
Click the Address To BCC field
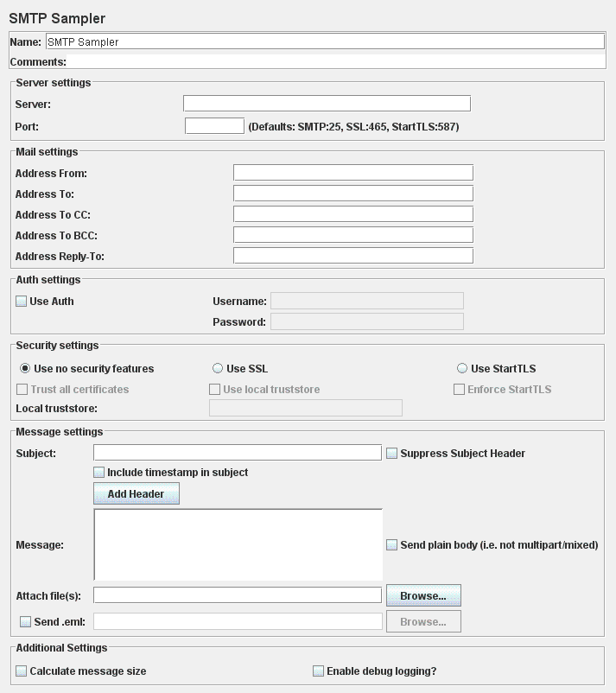click(352, 235)
